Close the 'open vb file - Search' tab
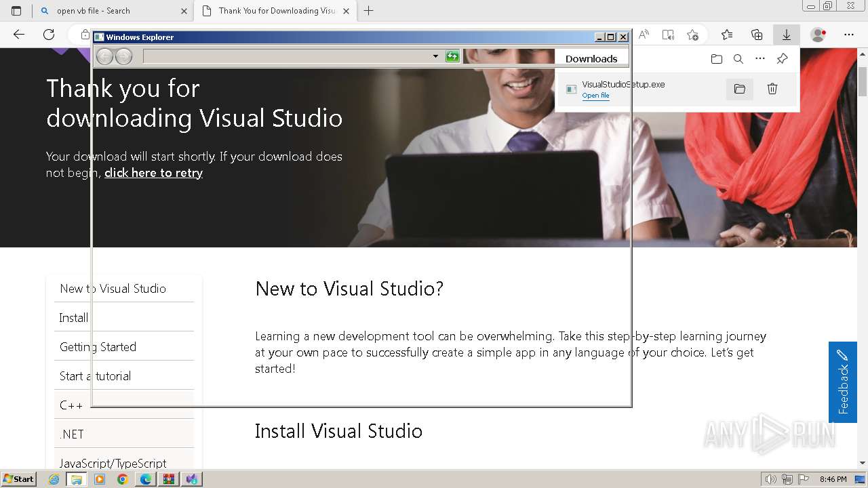Screen dimensions: 868x488 pos(184,11)
